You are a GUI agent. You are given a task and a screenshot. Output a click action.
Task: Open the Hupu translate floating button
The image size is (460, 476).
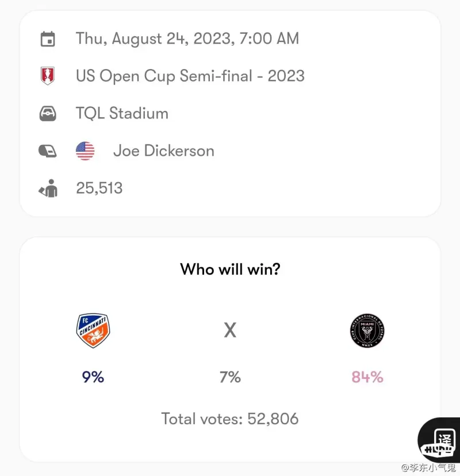pyautogui.click(x=439, y=440)
